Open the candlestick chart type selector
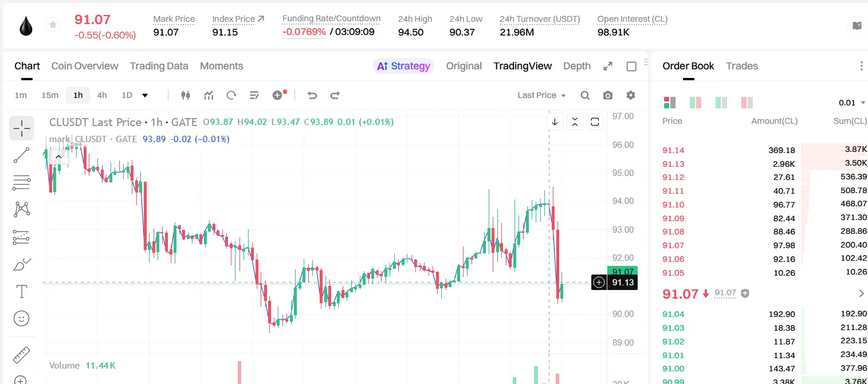The width and height of the screenshot is (868, 384). click(x=185, y=95)
